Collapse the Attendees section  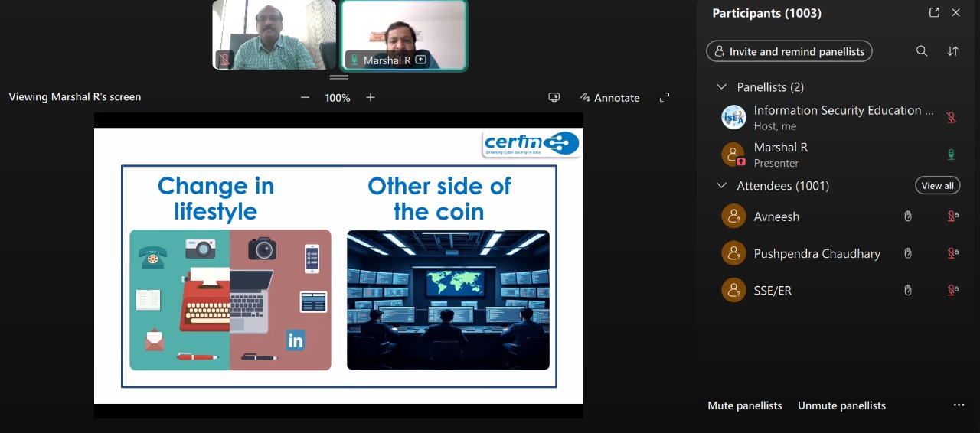(x=721, y=186)
